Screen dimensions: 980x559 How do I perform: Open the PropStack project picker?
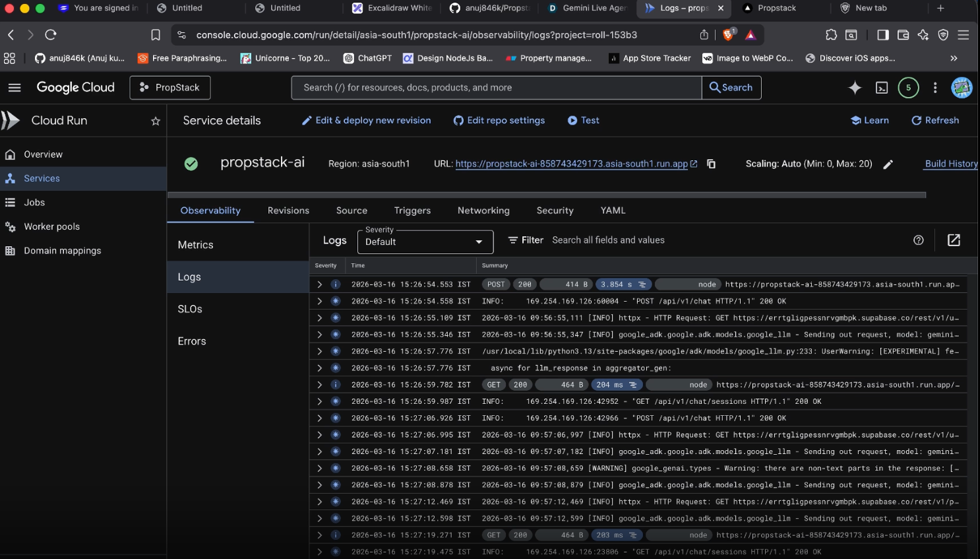click(x=169, y=87)
